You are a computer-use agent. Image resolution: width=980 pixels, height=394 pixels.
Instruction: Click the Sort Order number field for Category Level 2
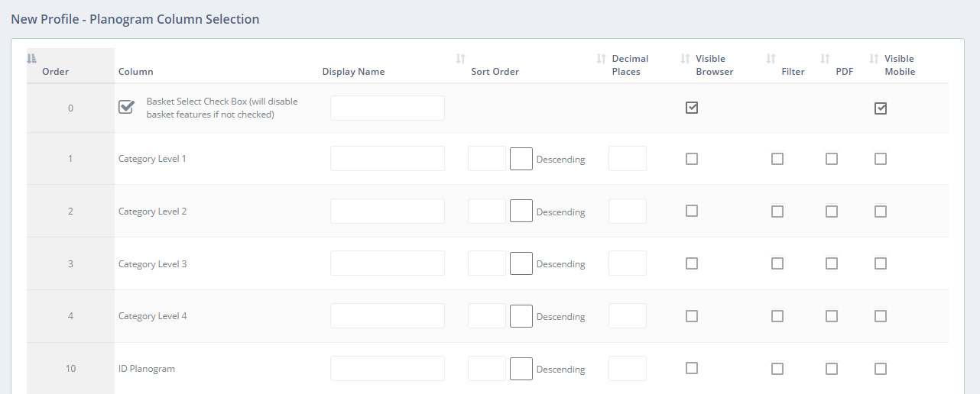click(x=487, y=212)
